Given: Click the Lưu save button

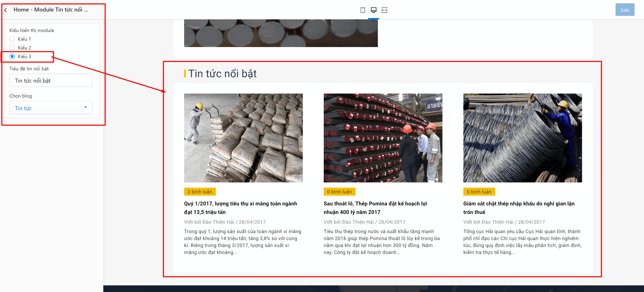Looking at the screenshot, I should click(625, 10).
